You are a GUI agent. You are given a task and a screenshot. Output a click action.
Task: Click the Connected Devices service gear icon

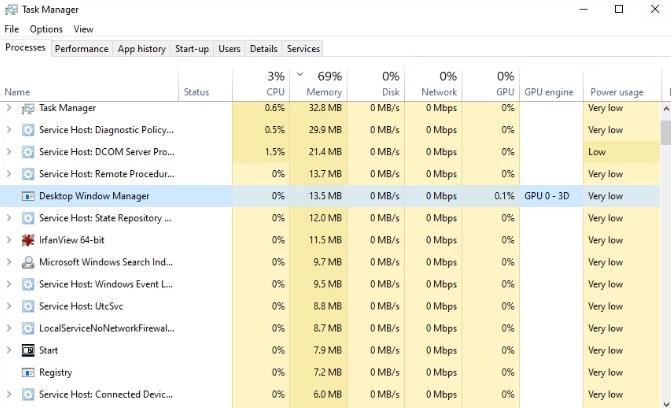[x=28, y=394]
